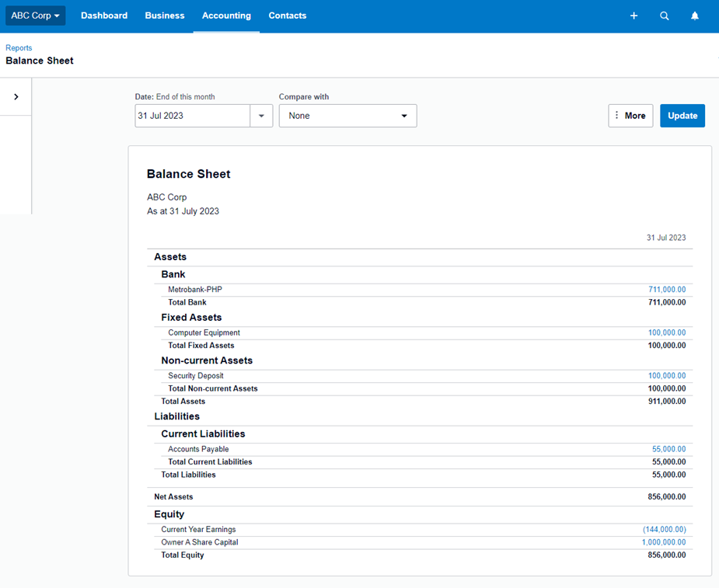Click the Reports breadcrumb link
The width and height of the screenshot is (719, 588).
19,47
